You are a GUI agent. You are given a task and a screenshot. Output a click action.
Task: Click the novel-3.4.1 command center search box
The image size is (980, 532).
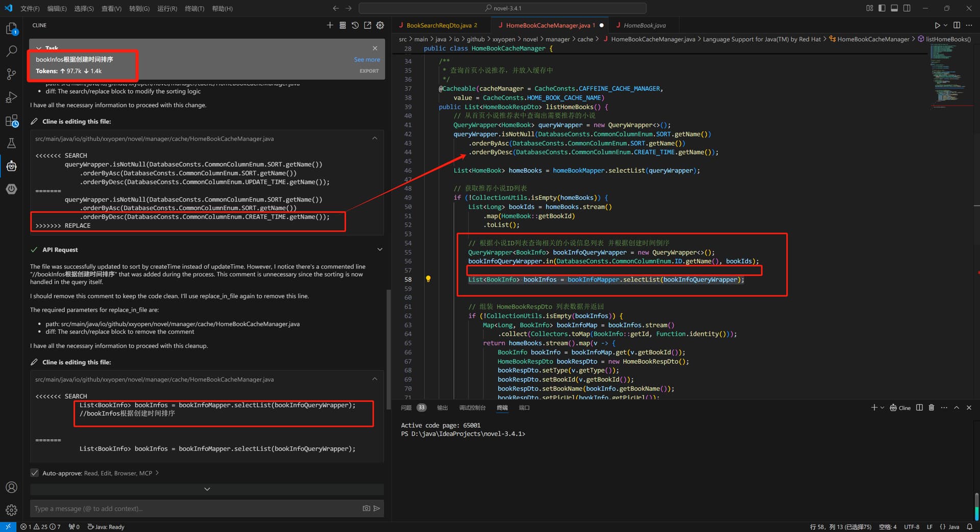click(503, 8)
